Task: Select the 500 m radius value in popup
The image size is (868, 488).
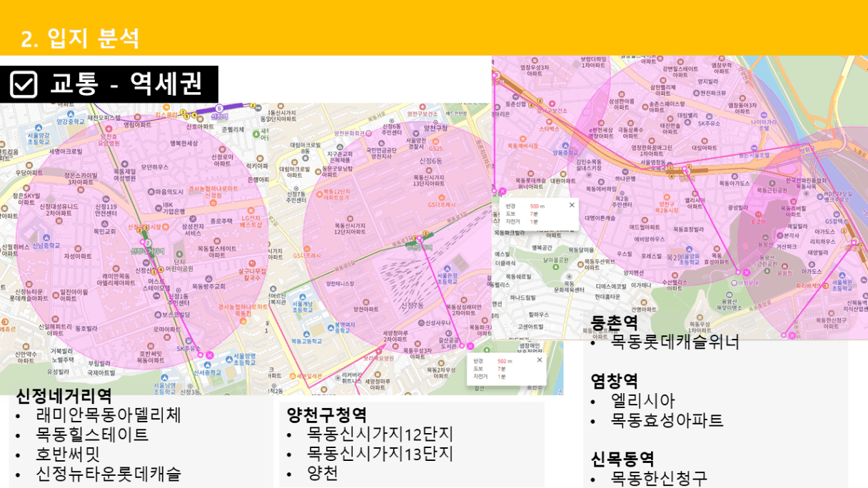Action: point(535,205)
